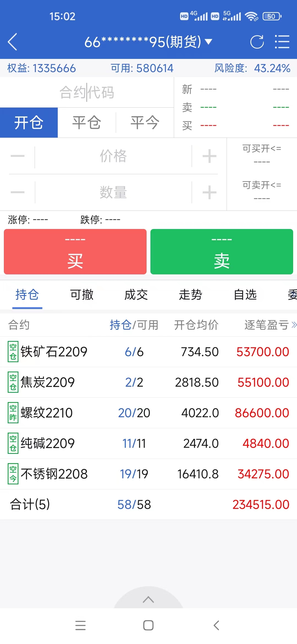This screenshot has width=297, height=644.
Task: Tap the back arrow in header
Action: point(13,42)
